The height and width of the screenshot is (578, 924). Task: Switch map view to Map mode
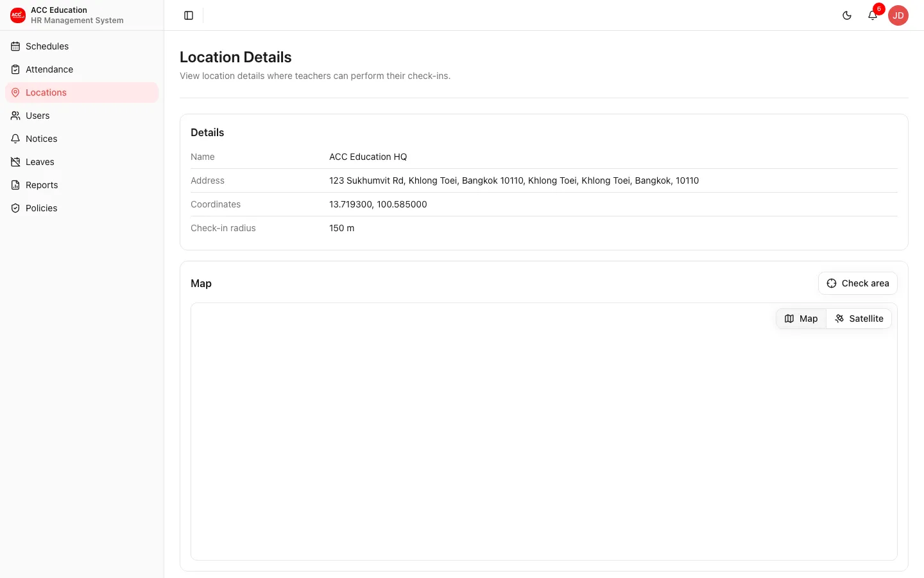click(x=801, y=319)
